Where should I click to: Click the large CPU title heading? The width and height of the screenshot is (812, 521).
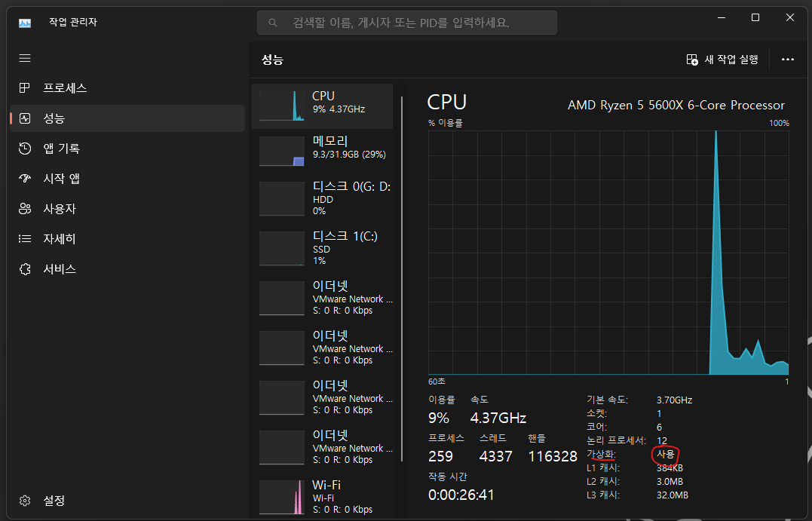click(x=447, y=102)
